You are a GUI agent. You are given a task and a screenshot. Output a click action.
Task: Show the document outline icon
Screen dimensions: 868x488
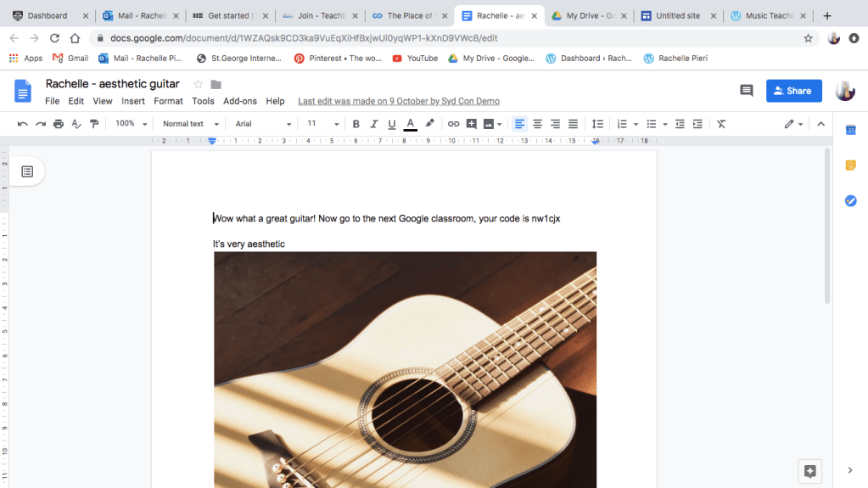27,171
